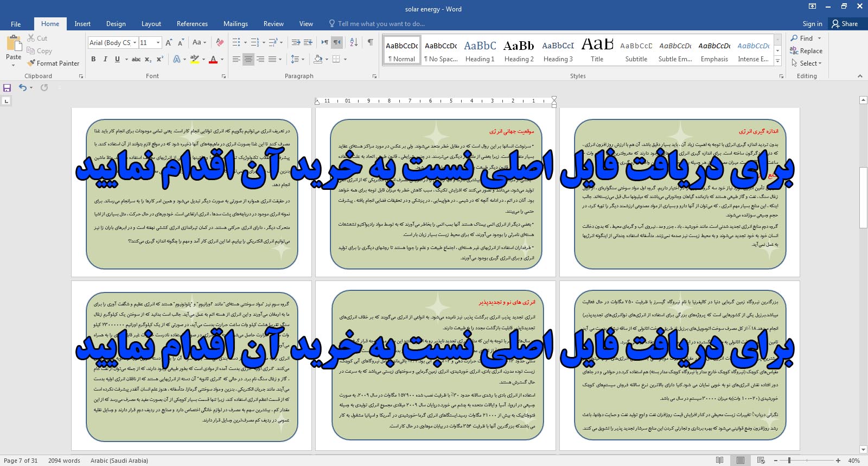Start a bulleted list
The width and height of the screenshot is (868, 466).
[236, 42]
